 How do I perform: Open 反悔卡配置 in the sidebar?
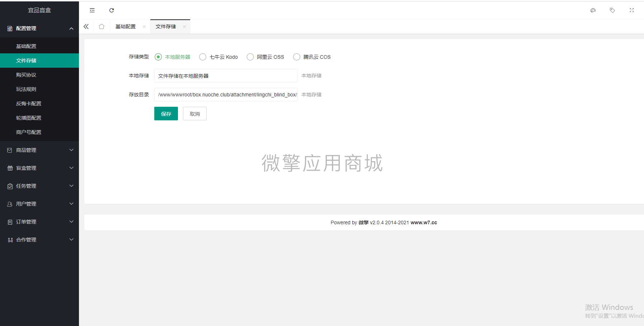click(x=39, y=104)
